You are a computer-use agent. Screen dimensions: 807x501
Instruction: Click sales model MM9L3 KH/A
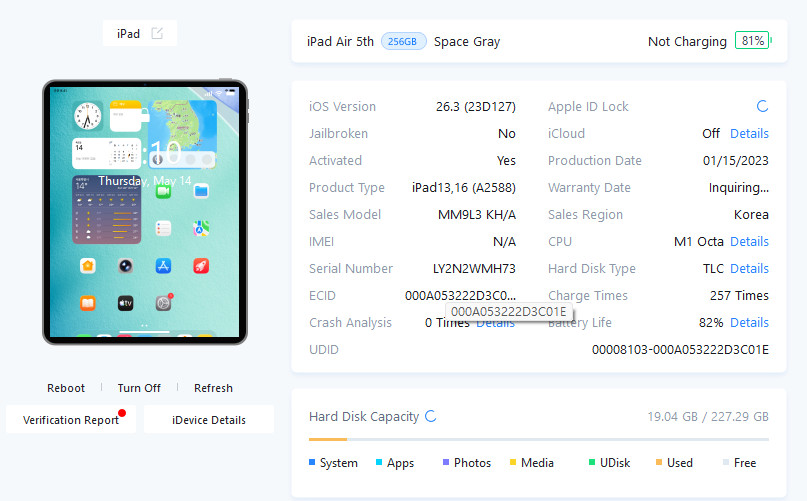coord(477,215)
